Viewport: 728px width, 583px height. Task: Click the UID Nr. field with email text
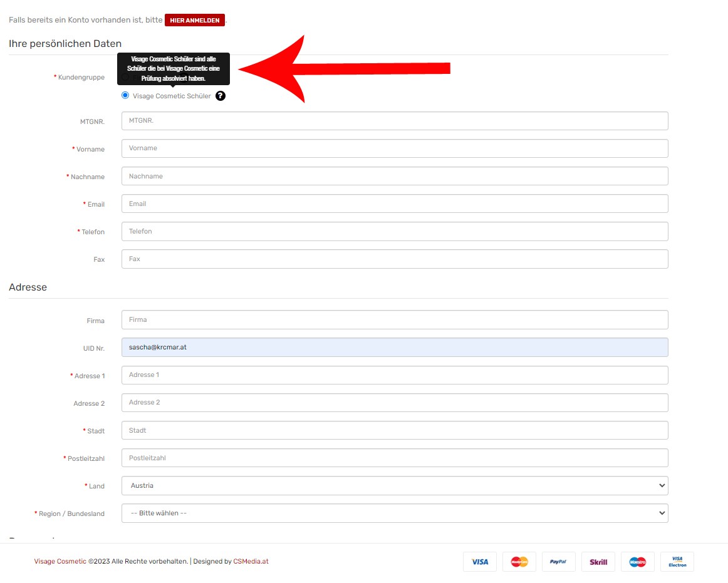coord(395,348)
